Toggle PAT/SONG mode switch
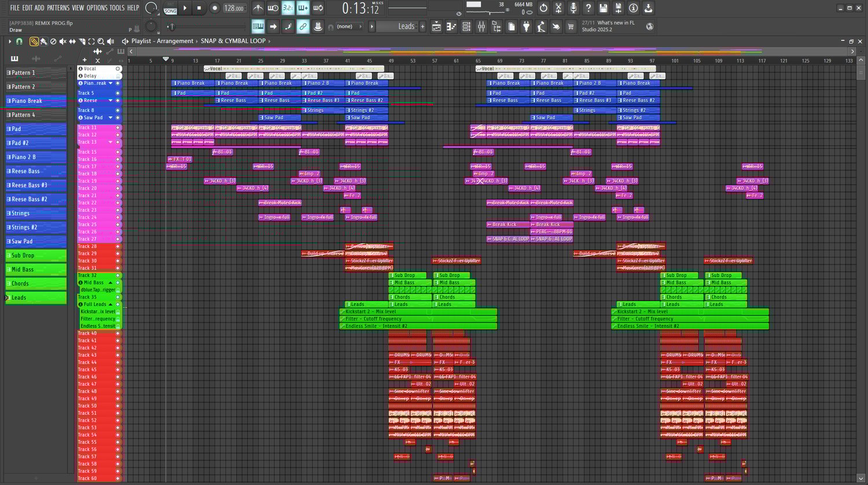This screenshot has width=868, height=485. click(x=170, y=8)
